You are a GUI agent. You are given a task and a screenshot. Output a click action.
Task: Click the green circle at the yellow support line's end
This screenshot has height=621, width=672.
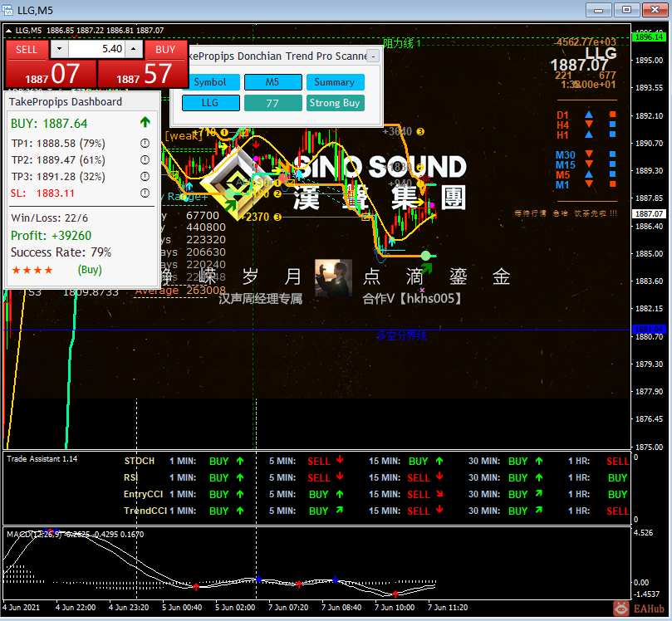(425, 256)
